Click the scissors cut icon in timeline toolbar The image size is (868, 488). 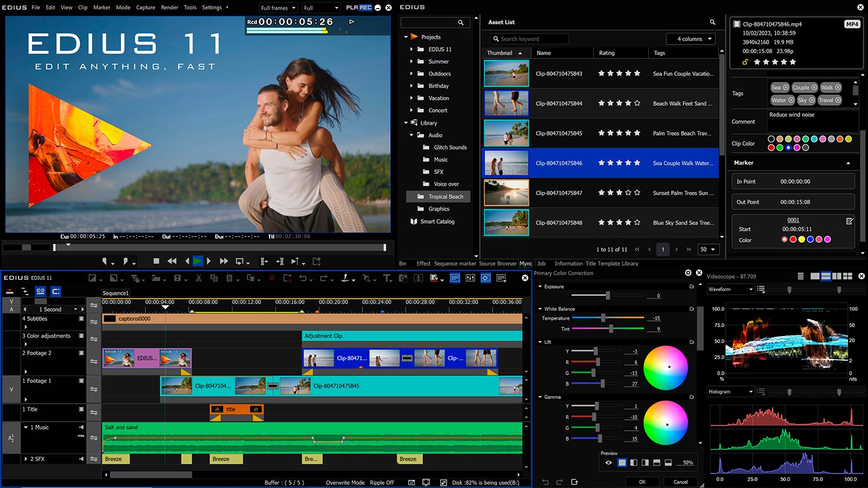198,278
